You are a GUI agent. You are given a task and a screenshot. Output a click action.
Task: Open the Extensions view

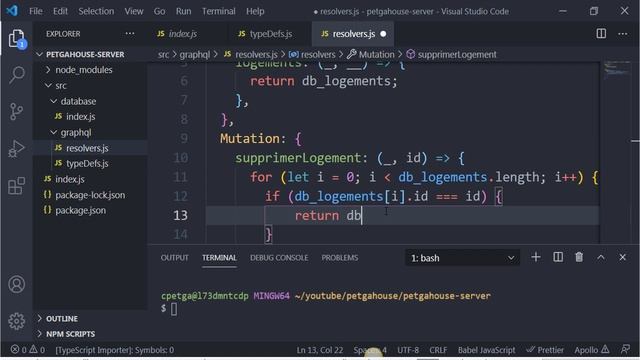(x=17, y=186)
